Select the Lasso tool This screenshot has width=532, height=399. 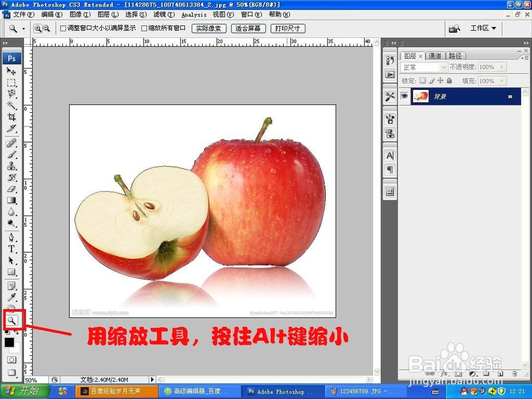coord(12,94)
